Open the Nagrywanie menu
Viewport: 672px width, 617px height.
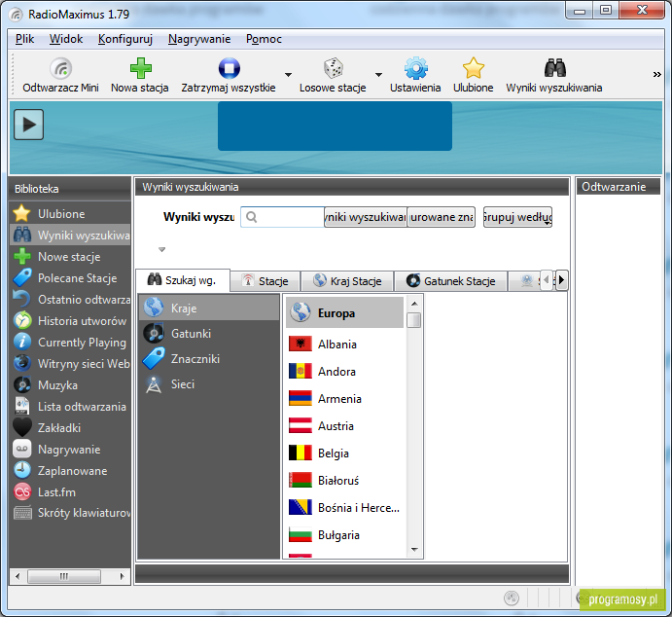(199, 39)
